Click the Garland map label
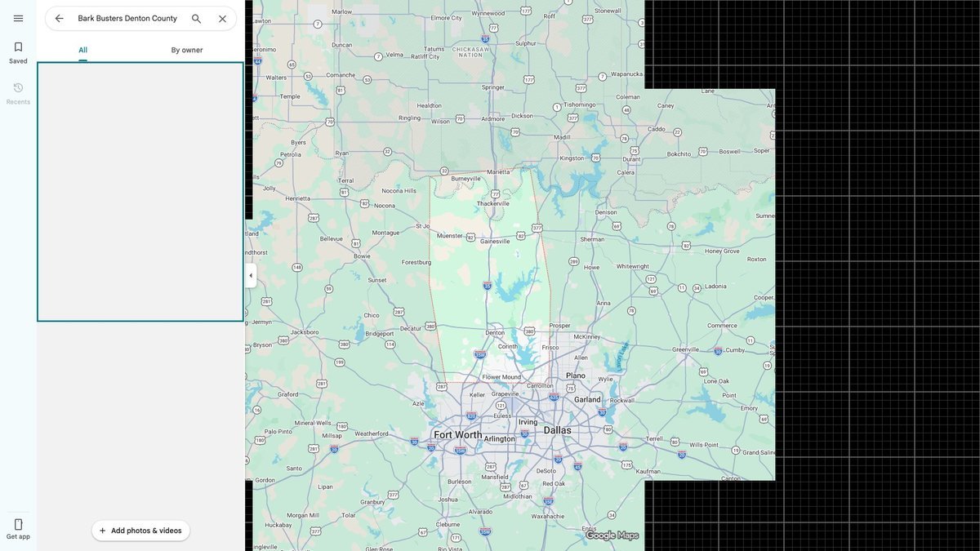980x551 pixels. 587,400
